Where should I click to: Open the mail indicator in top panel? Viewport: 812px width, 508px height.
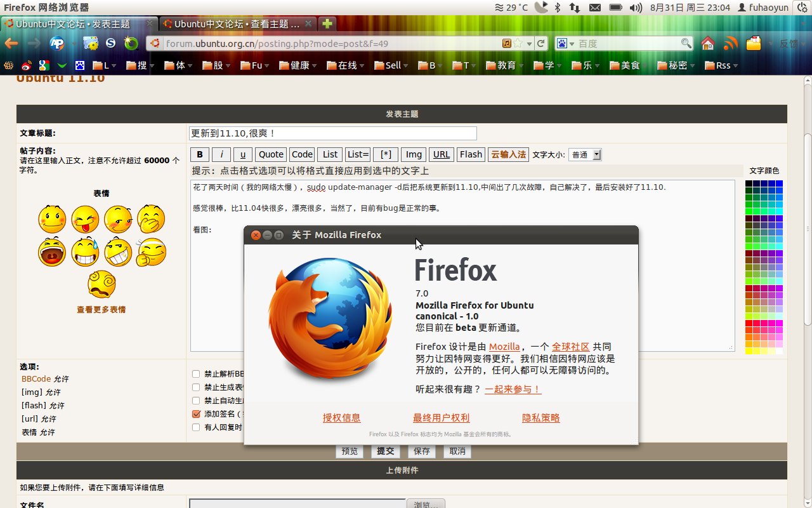click(x=594, y=8)
